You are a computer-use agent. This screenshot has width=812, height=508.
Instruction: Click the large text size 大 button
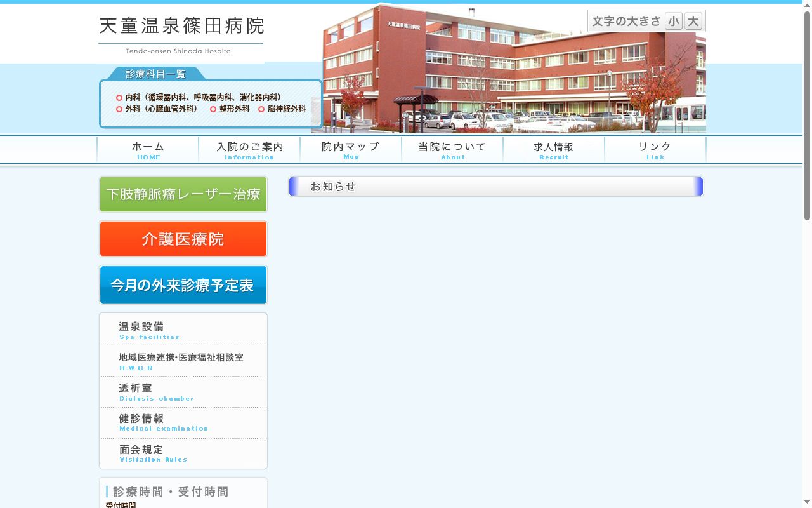[693, 22]
